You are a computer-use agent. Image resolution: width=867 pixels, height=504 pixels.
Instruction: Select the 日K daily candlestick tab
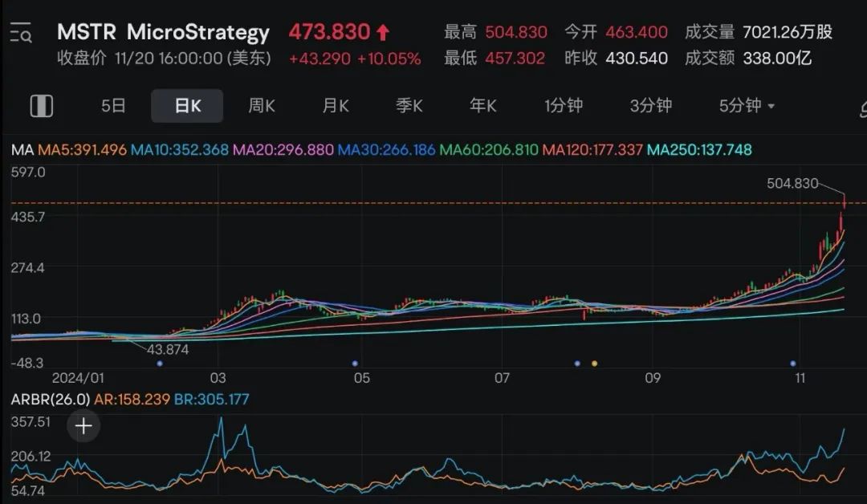[187, 106]
